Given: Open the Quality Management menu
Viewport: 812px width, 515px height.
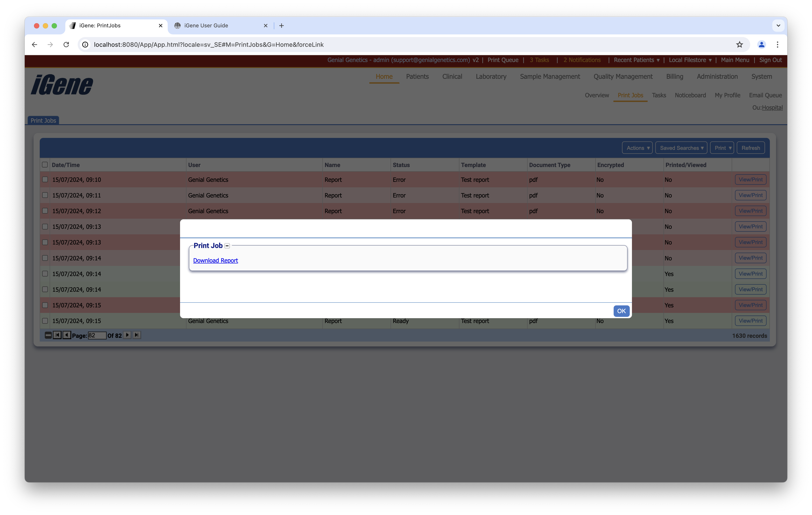Looking at the screenshot, I should tap(623, 77).
